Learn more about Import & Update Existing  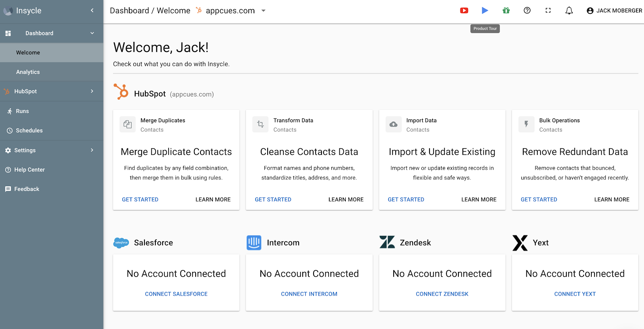pyautogui.click(x=479, y=199)
